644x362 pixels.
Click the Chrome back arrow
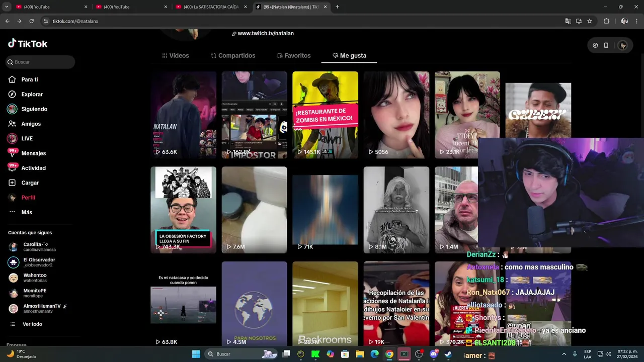[7, 21]
